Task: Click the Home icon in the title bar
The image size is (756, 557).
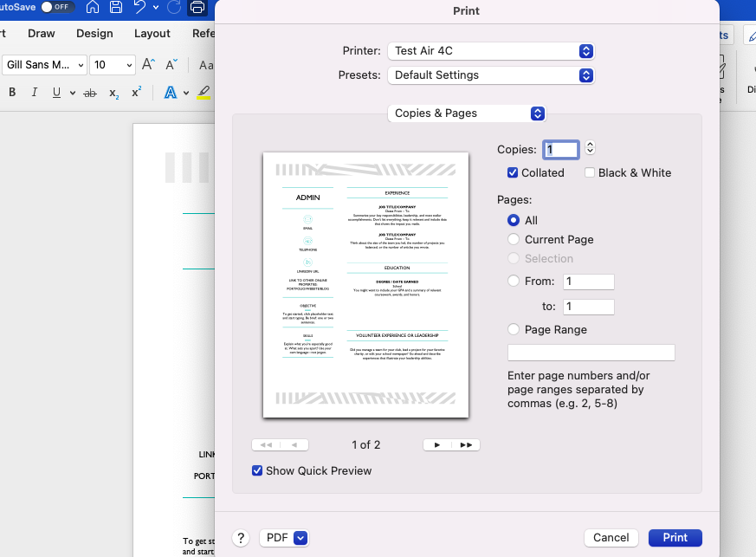Action: (x=93, y=7)
